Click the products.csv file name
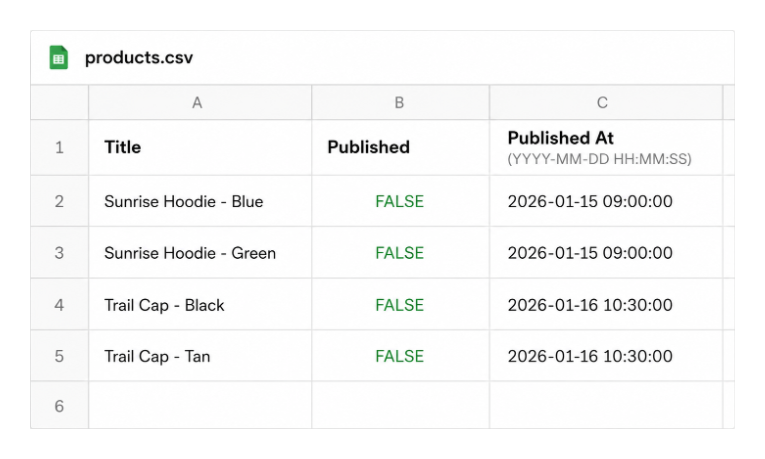The image size is (765, 459). (x=139, y=58)
